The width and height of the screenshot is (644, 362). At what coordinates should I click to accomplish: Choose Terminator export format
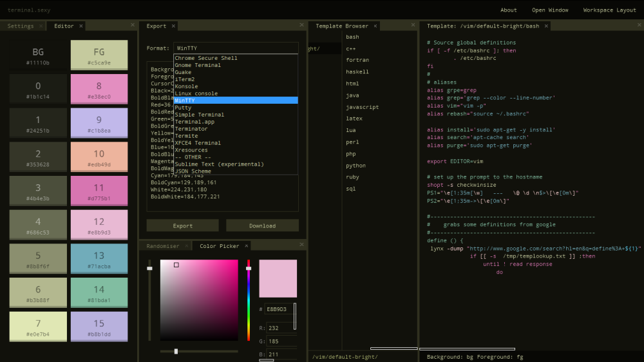click(236, 129)
